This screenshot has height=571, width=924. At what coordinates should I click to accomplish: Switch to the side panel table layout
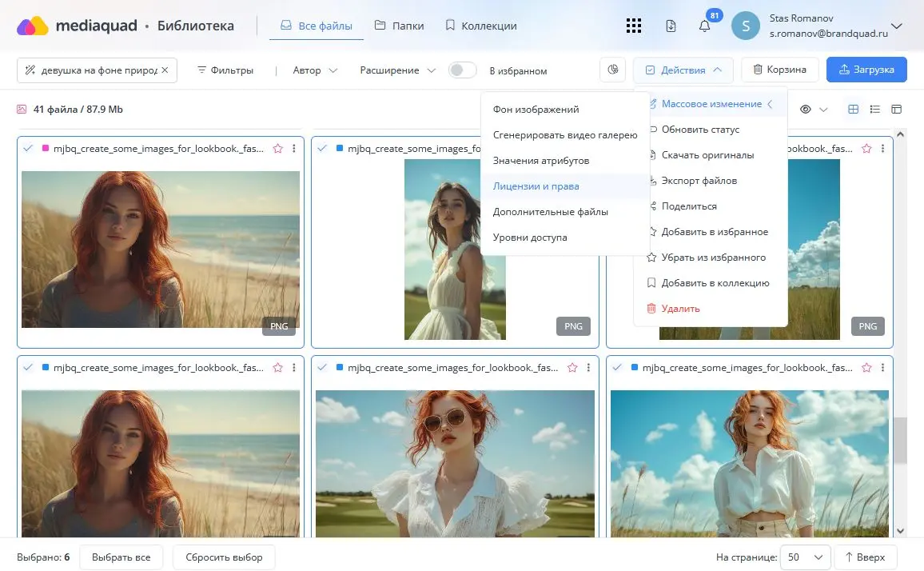coord(896,110)
